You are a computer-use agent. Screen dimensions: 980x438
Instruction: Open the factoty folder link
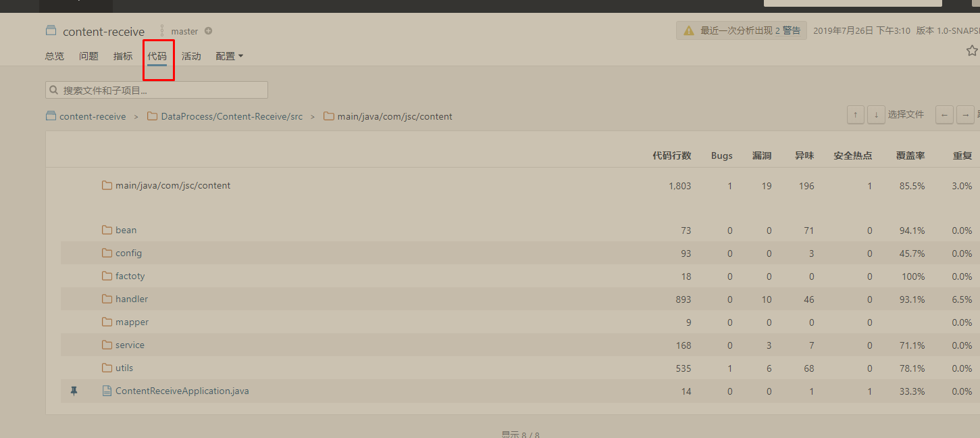130,276
